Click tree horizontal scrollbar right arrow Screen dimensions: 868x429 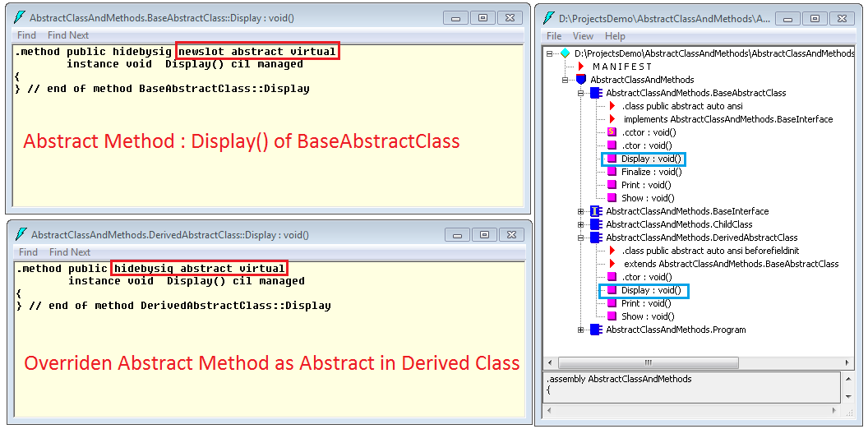pyautogui.click(x=848, y=363)
